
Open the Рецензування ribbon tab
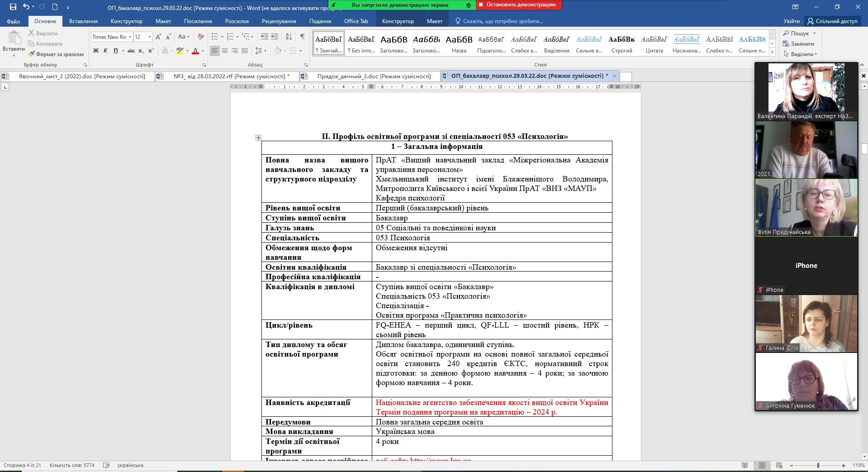point(279,21)
